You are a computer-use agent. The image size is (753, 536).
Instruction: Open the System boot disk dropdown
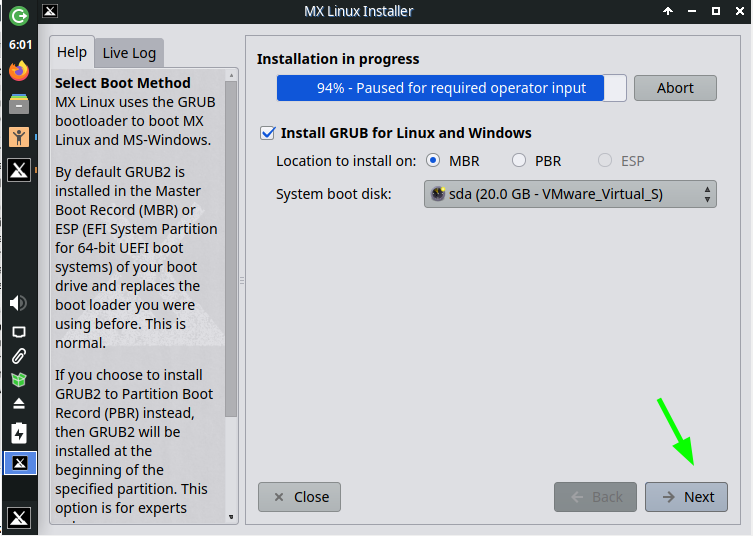point(570,194)
